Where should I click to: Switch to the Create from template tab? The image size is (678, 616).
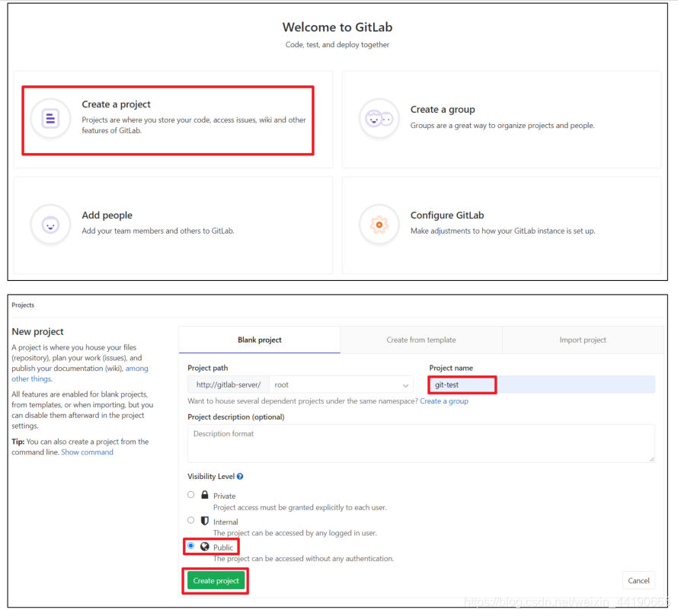tap(421, 340)
